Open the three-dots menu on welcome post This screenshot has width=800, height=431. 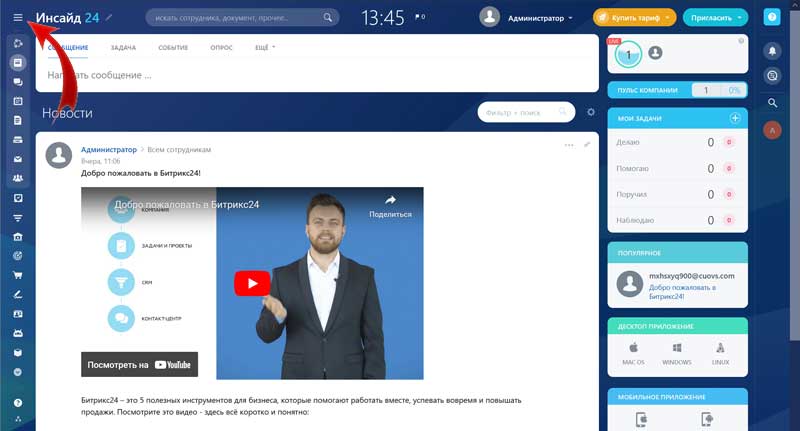click(569, 145)
